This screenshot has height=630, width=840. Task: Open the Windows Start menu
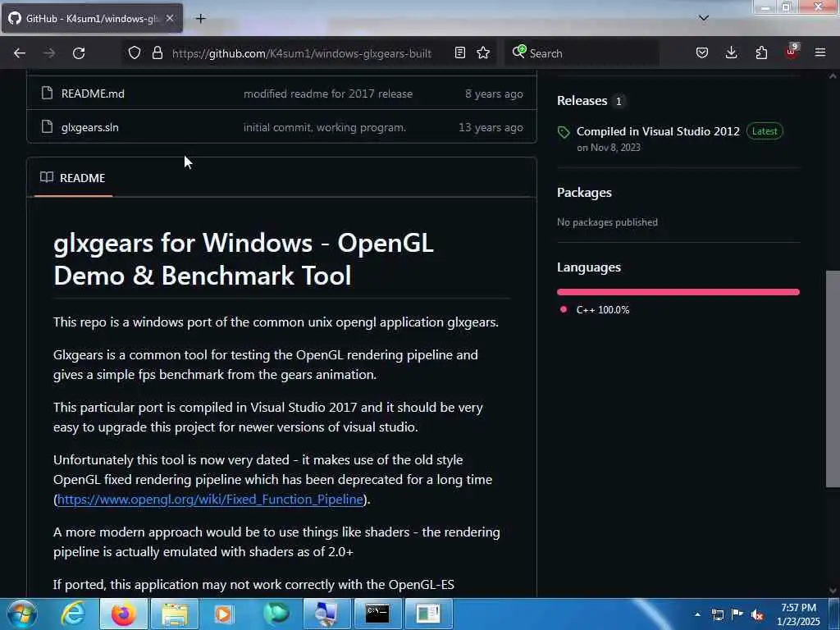pos(21,614)
